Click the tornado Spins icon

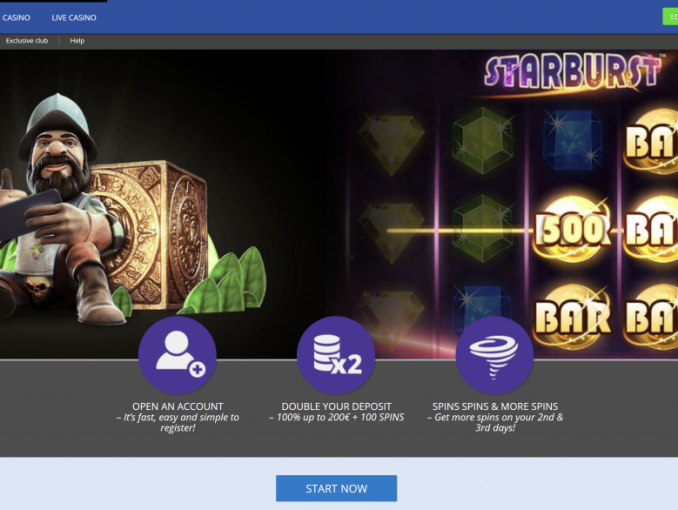495,355
